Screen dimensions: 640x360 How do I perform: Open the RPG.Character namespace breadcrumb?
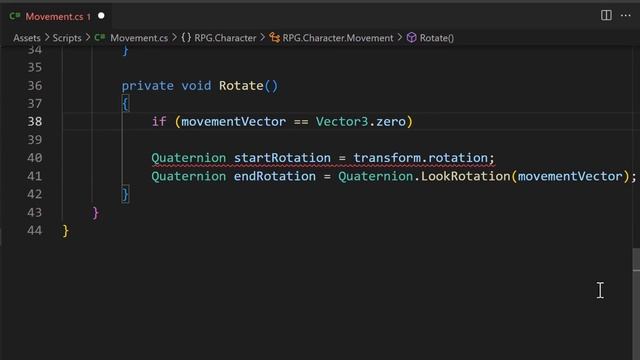point(225,38)
